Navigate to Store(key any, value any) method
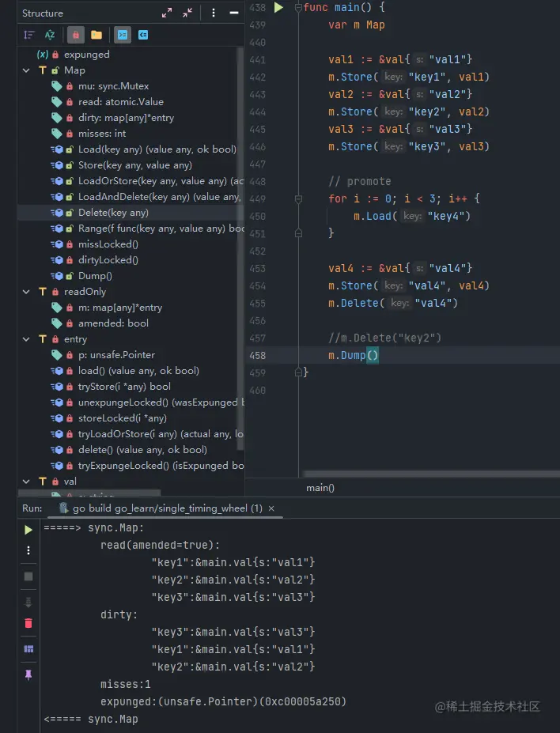The width and height of the screenshot is (560, 733). 135,165
